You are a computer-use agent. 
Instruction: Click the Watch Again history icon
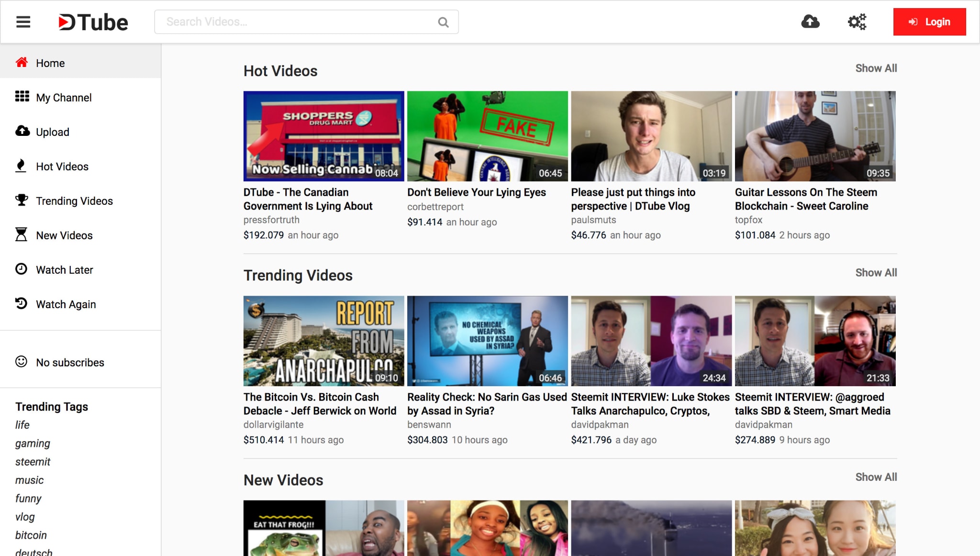pos(21,303)
